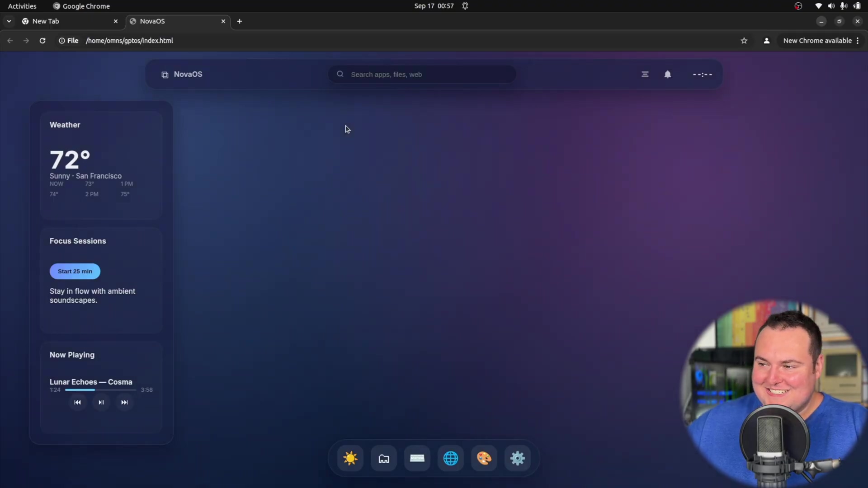Reload the page in Chrome
The image size is (868, 488).
coord(42,41)
